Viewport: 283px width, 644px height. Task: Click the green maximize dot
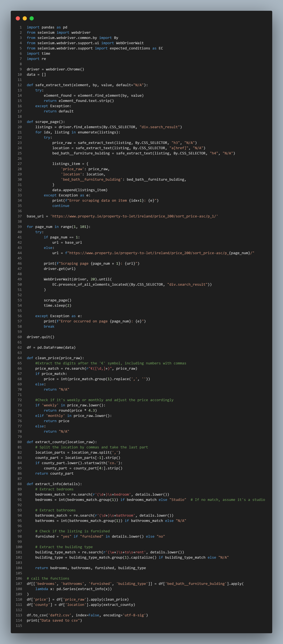pos(32,18)
